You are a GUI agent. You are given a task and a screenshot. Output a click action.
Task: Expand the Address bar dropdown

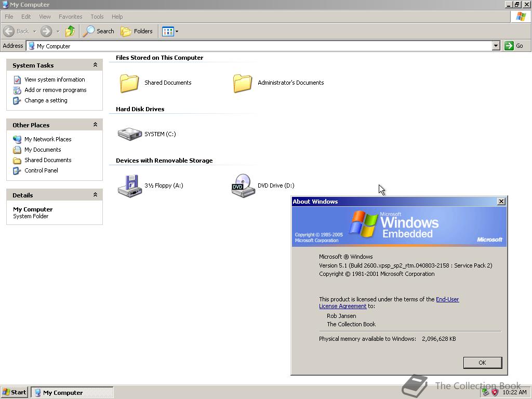click(496, 46)
